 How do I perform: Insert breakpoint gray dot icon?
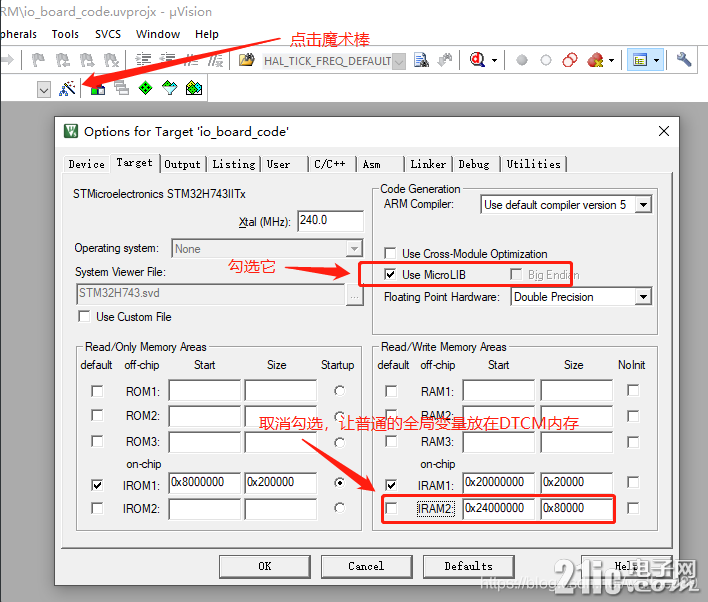pos(522,60)
